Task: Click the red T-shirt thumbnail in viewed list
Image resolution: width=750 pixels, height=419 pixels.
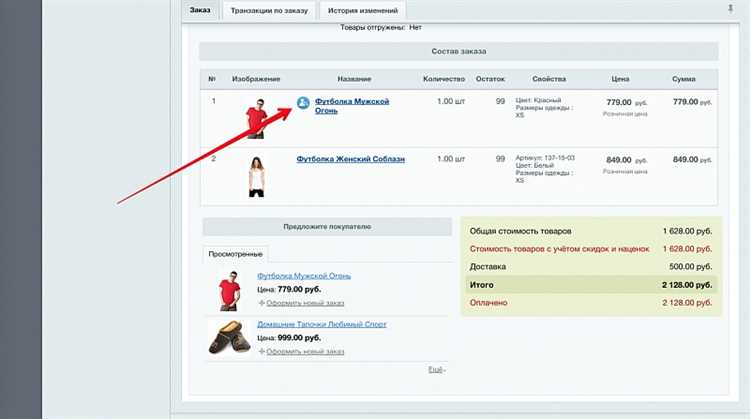Action: 230,291
